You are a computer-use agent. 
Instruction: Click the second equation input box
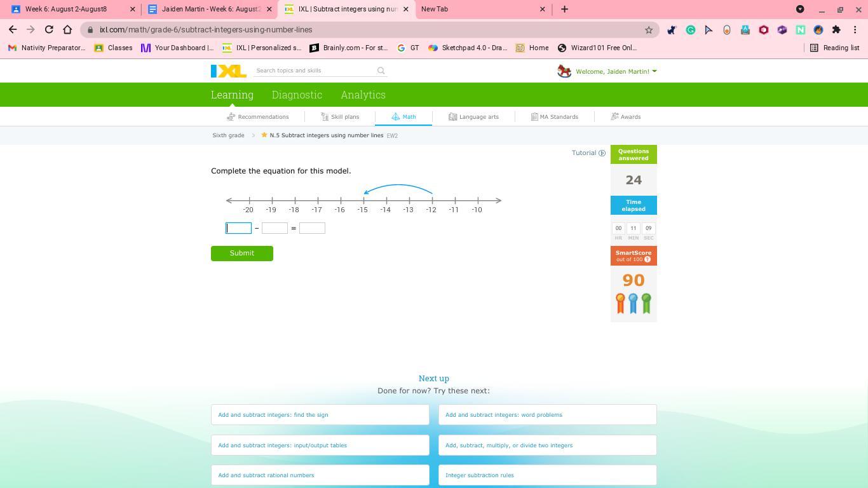click(275, 228)
